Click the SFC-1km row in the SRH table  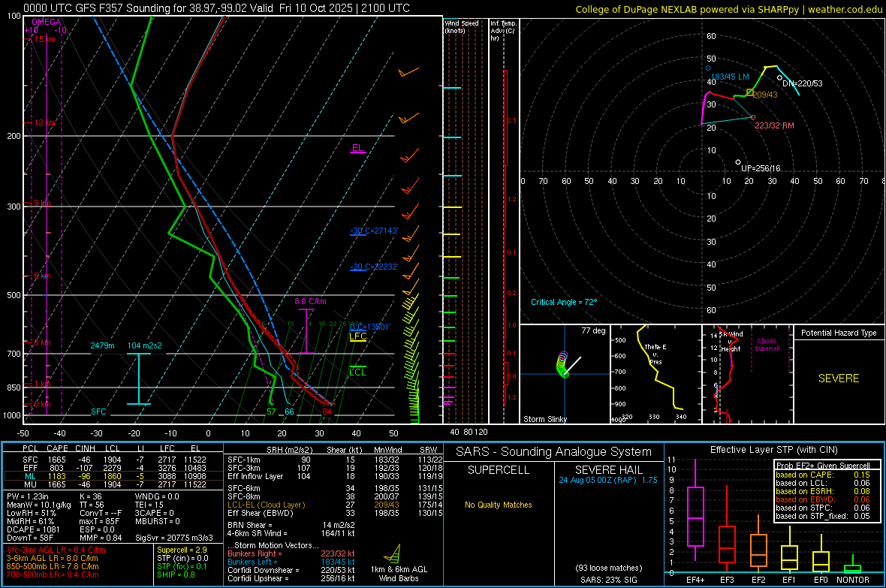(x=335, y=460)
